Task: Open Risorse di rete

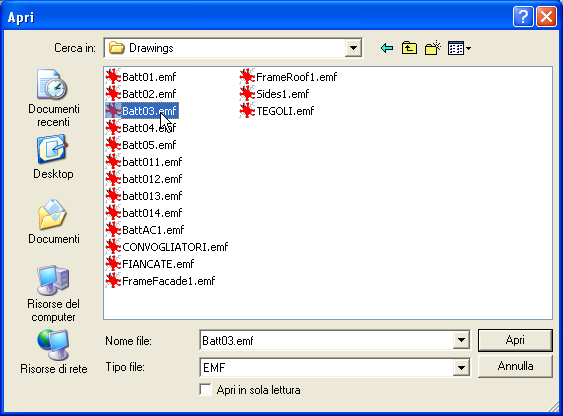Action: point(53,352)
